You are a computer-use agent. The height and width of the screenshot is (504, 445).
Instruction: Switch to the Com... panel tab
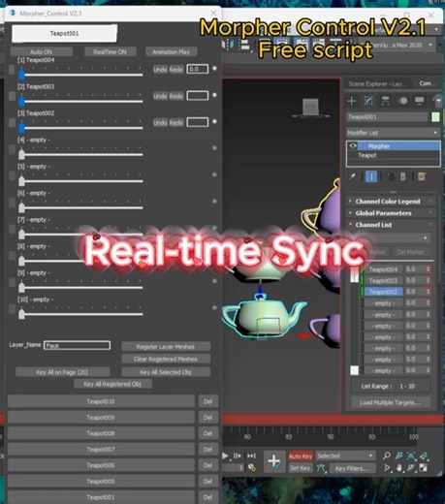pyautogui.click(x=427, y=83)
